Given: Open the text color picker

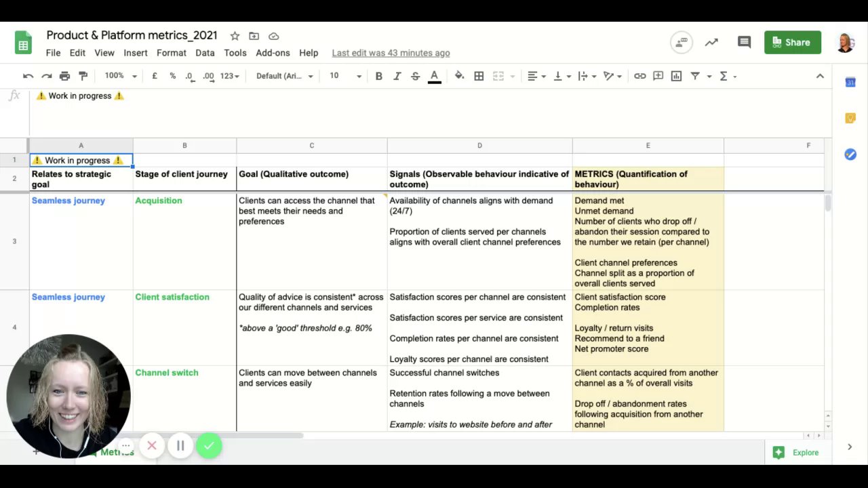Looking at the screenshot, I should tap(435, 76).
